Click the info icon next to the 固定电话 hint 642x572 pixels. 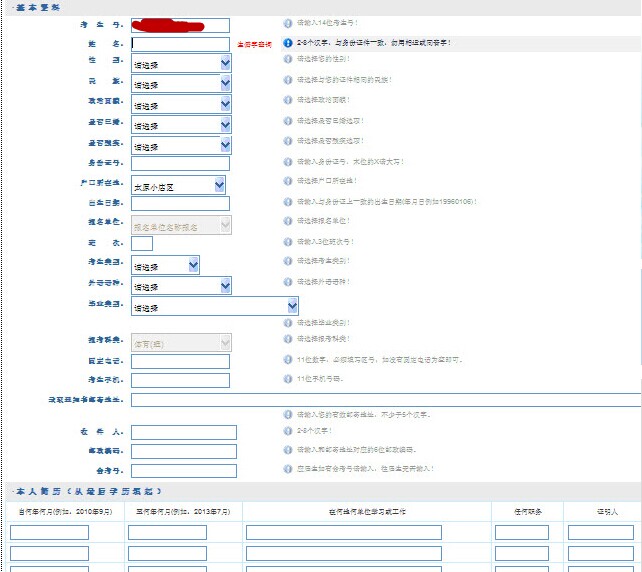point(288,359)
